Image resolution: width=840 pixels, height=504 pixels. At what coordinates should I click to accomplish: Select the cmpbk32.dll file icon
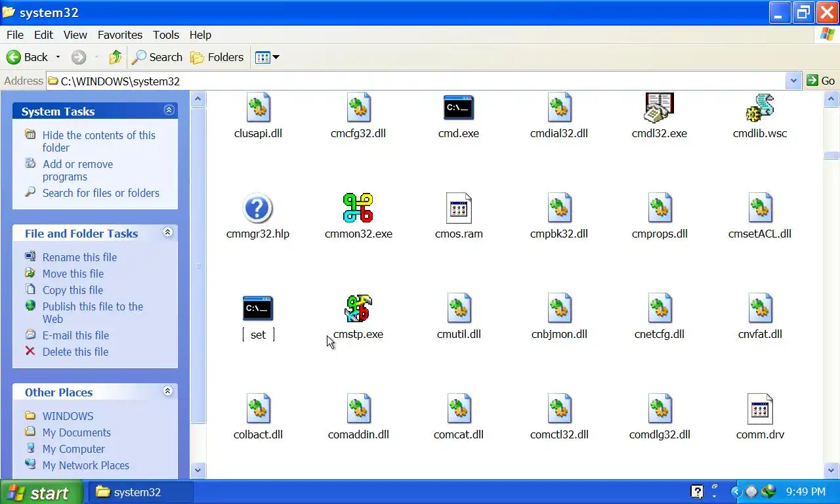click(x=559, y=209)
